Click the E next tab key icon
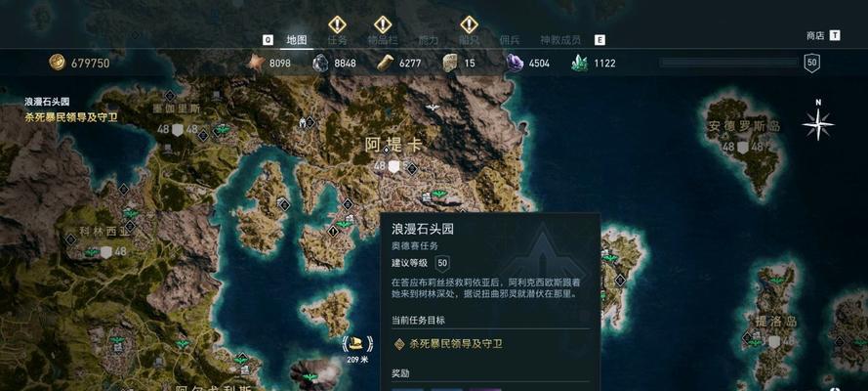 pos(599,40)
